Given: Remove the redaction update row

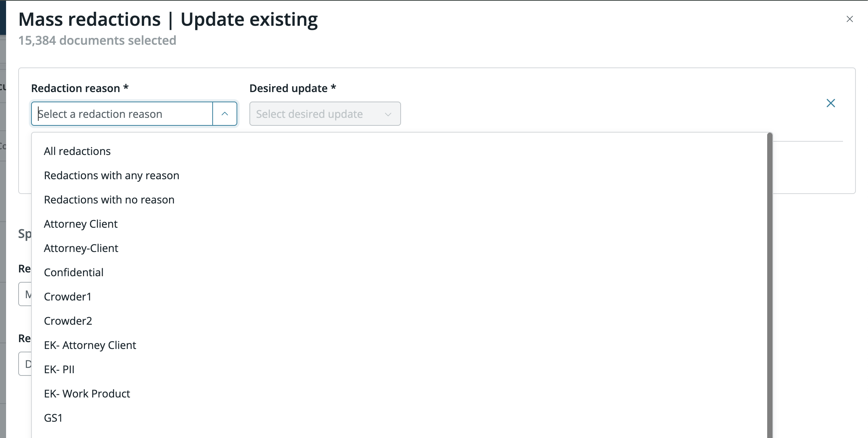Looking at the screenshot, I should coord(830,103).
